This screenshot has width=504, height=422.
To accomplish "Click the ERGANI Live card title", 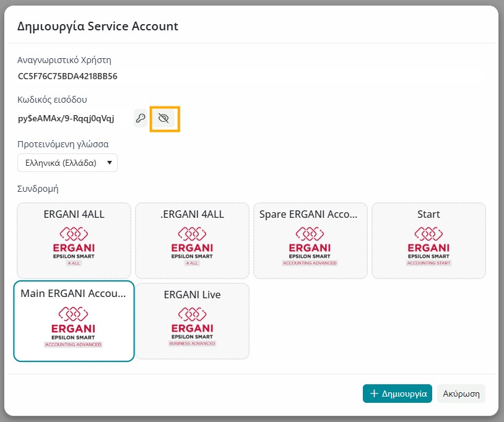I will click(192, 295).
